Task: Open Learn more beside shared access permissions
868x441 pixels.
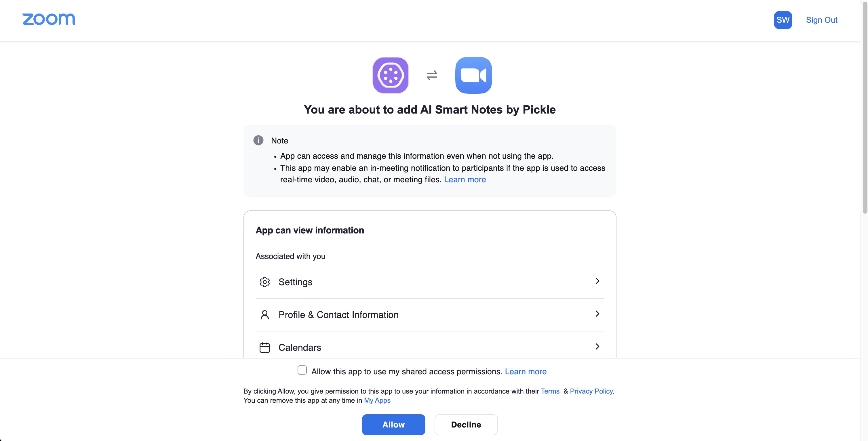Action: click(526, 371)
